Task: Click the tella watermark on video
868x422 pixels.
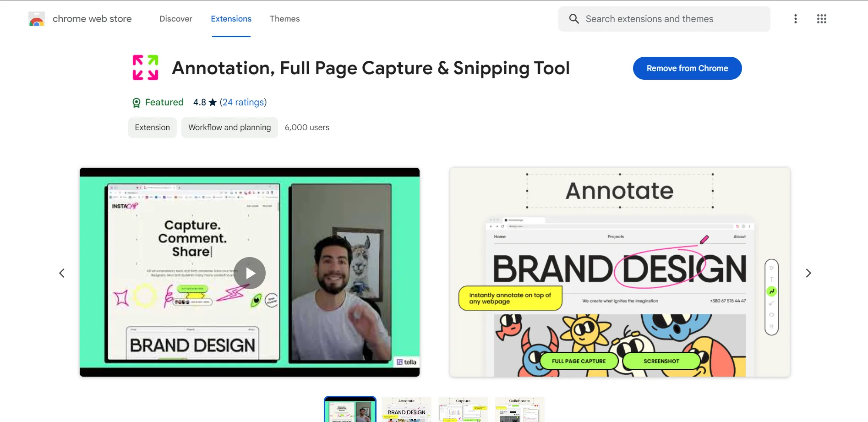Action: pyautogui.click(x=406, y=362)
